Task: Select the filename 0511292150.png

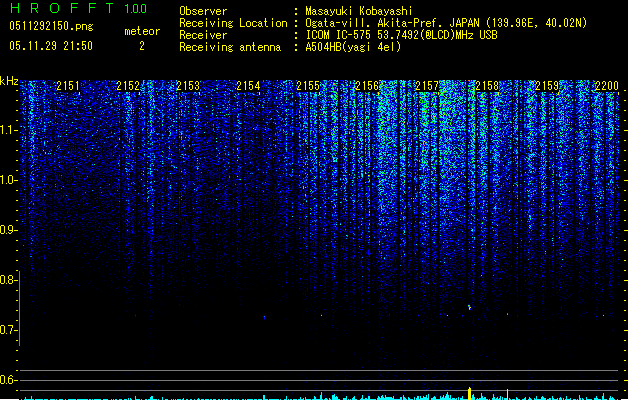Action: pyautogui.click(x=51, y=26)
